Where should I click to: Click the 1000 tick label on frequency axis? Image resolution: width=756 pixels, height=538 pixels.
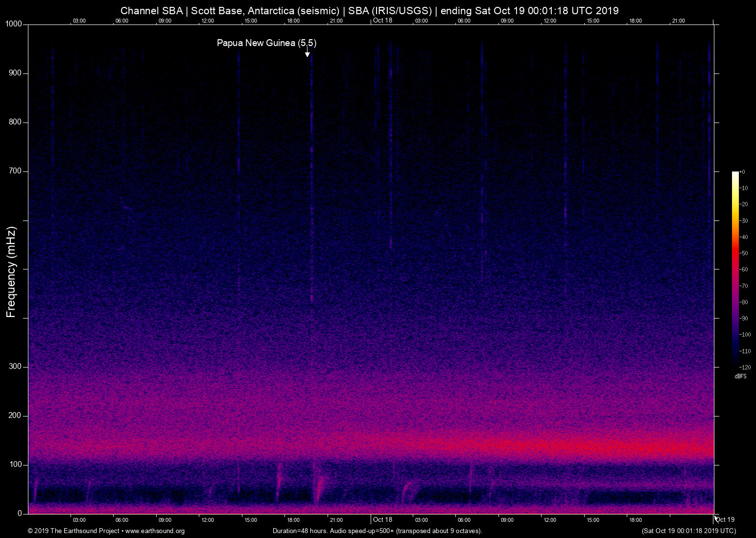click(14, 24)
